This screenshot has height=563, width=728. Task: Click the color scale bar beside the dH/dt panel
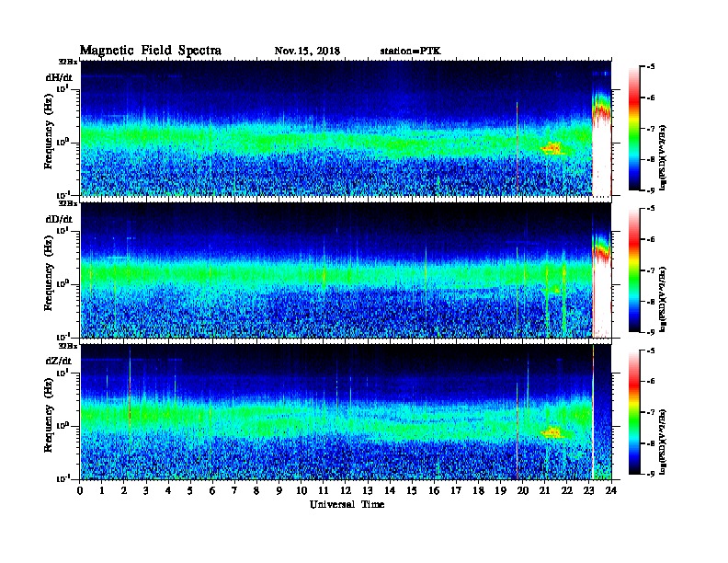pyautogui.click(x=634, y=128)
